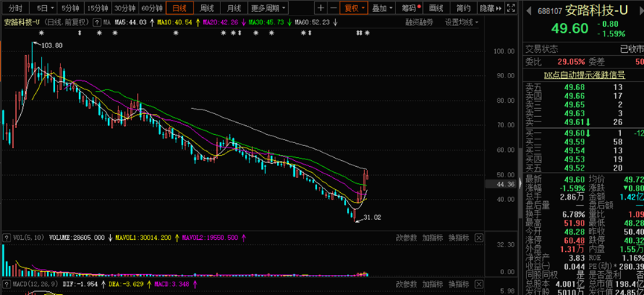This screenshot has width=644, height=295.
Task: Open 设置均线 moving average settings dropdown
Action: coord(462,22)
